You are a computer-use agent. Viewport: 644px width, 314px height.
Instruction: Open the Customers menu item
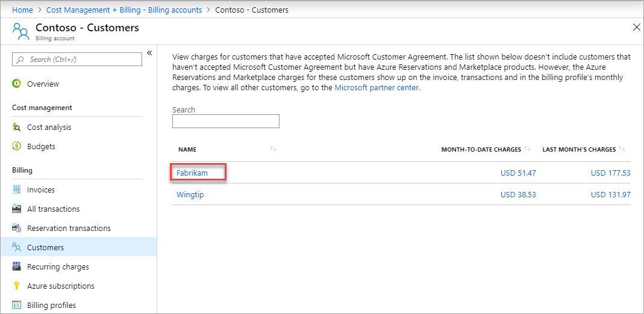pos(45,248)
